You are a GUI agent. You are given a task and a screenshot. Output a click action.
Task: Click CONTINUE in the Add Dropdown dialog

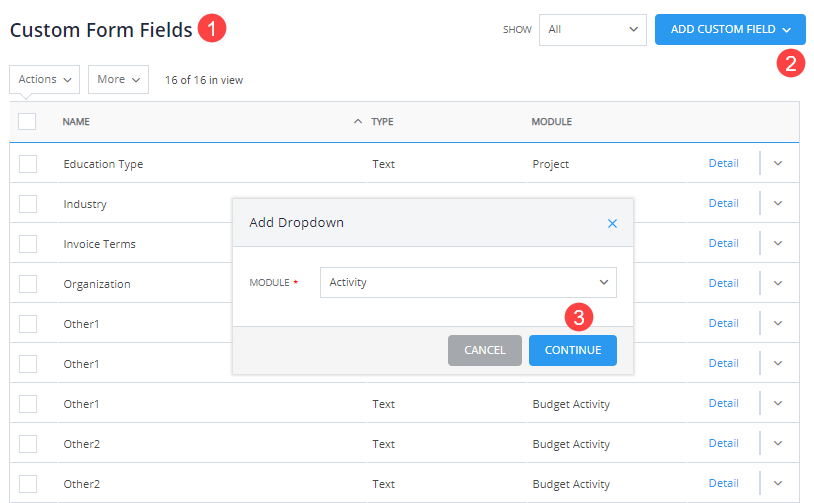click(x=573, y=350)
